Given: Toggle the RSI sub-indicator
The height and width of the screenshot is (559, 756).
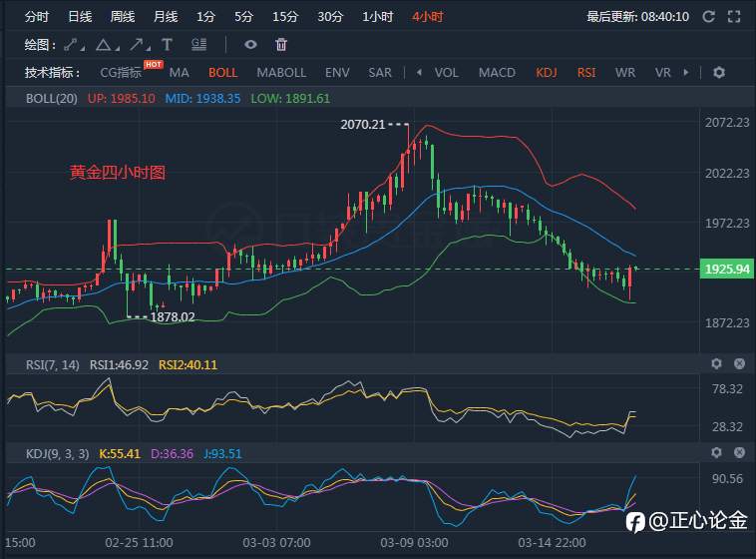Looking at the screenshot, I should [x=586, y=73].
